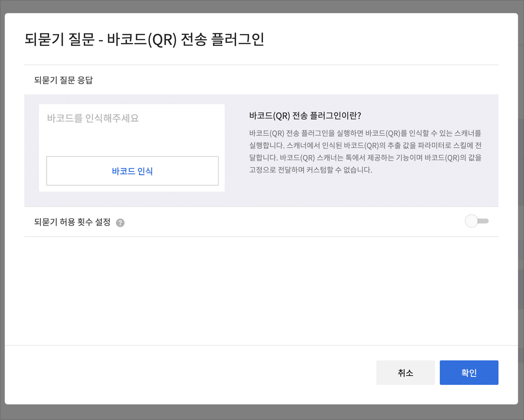Click the 취소 button
The height and width of the screenshot is (420, 524).
point(405,372)
